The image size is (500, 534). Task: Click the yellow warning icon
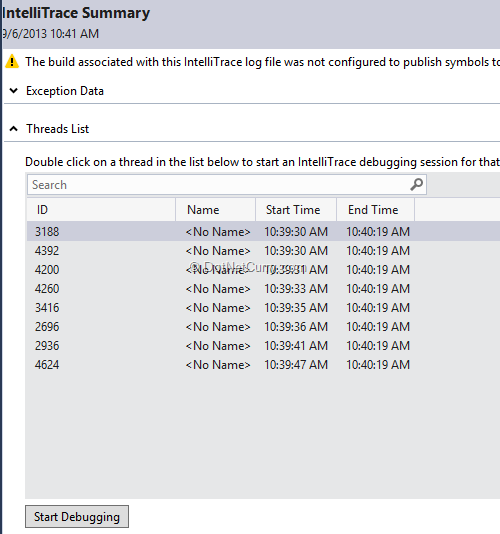point(12,62)
